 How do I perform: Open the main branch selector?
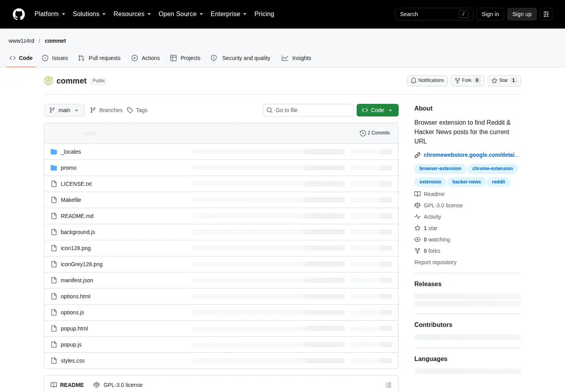point(64,110)
